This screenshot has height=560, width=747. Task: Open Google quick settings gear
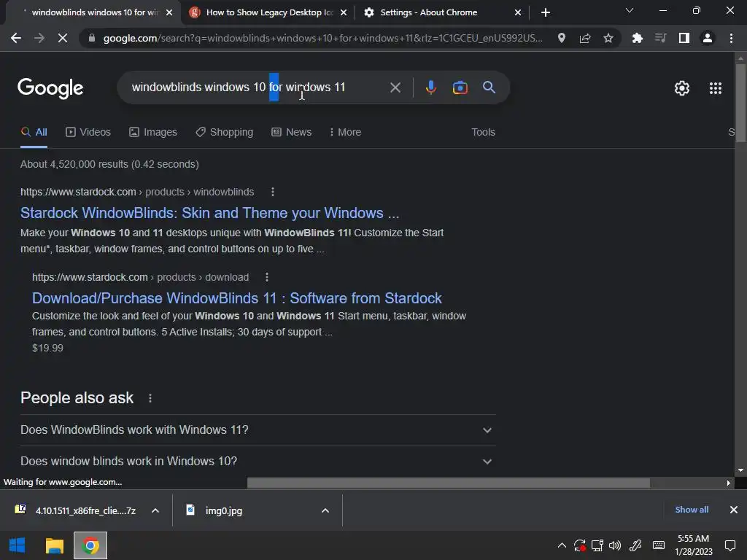click(x=682, y=88)
